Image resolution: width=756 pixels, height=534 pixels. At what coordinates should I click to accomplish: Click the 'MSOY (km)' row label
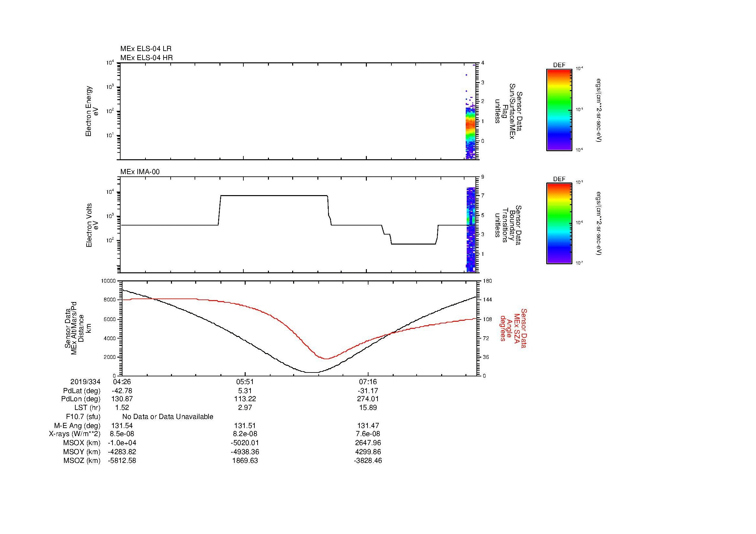coord(82,452)
